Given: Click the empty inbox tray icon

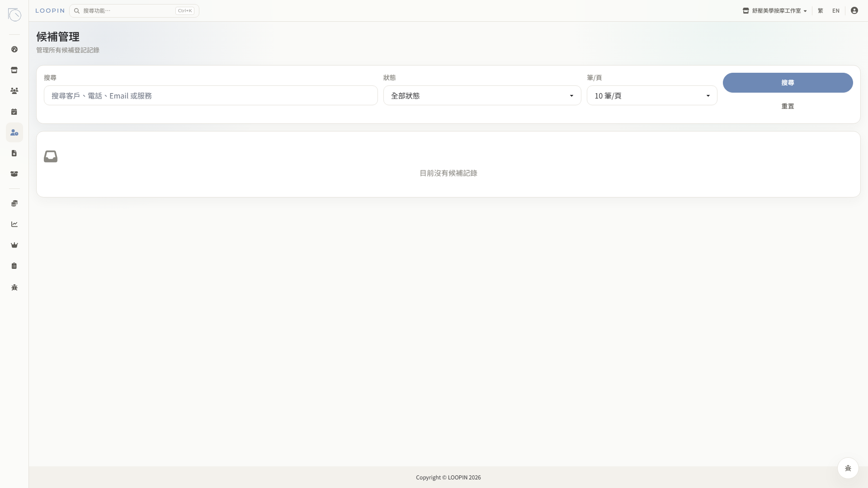Looking at the screenshot, I should pyautogui.click(x=51, y=156).
